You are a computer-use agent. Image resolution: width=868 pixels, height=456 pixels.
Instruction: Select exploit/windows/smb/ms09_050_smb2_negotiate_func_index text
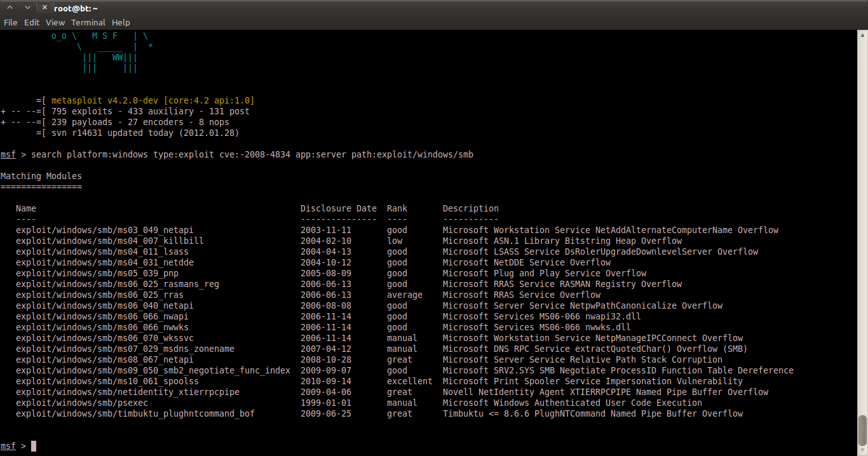coord(153,370)
